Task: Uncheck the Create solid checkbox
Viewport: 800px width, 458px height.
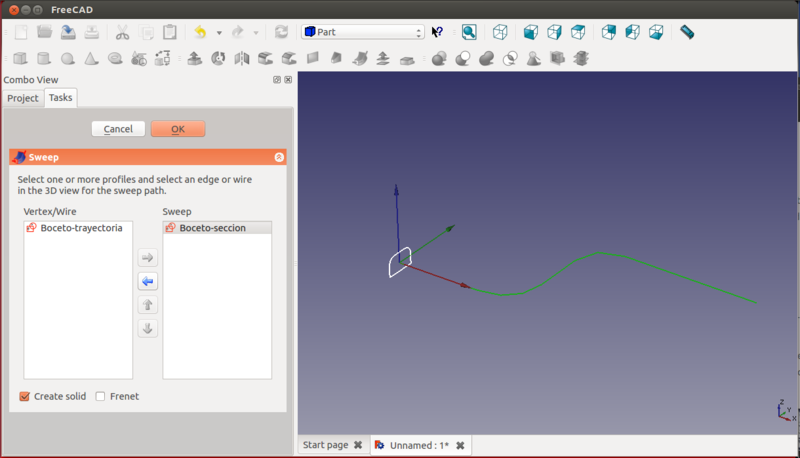Action: [x=25, y=397]
